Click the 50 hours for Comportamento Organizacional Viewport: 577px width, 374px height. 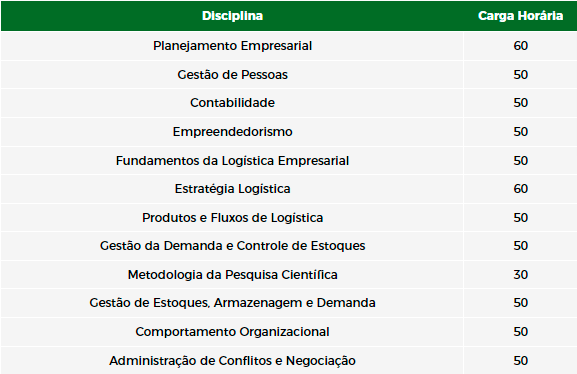click(x=520, y=332)
